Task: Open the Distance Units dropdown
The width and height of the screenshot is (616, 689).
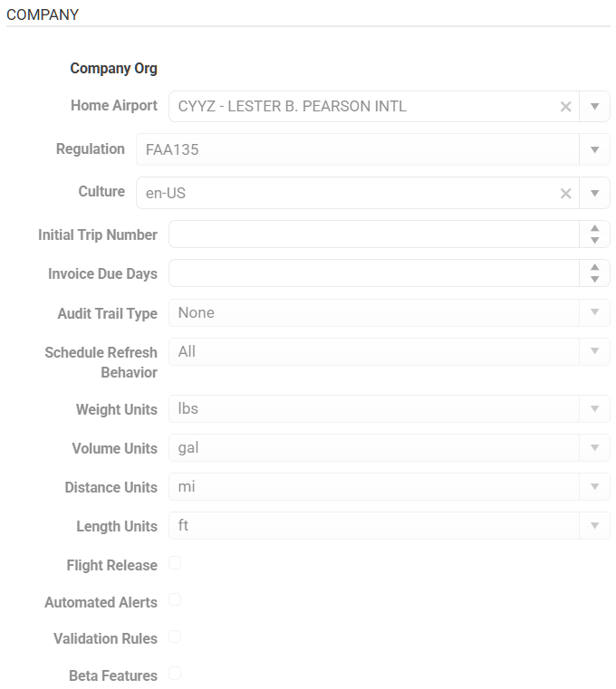Action: pyautogui.click(x=594, y=486)
